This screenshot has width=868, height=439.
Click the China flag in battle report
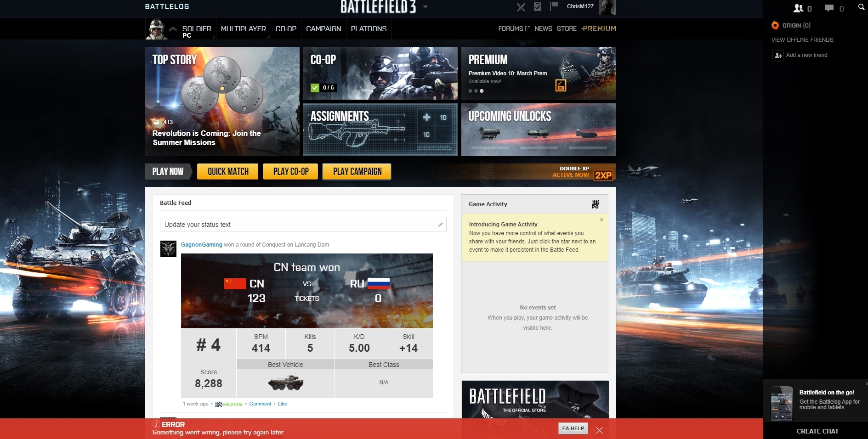tap(235, 284)
